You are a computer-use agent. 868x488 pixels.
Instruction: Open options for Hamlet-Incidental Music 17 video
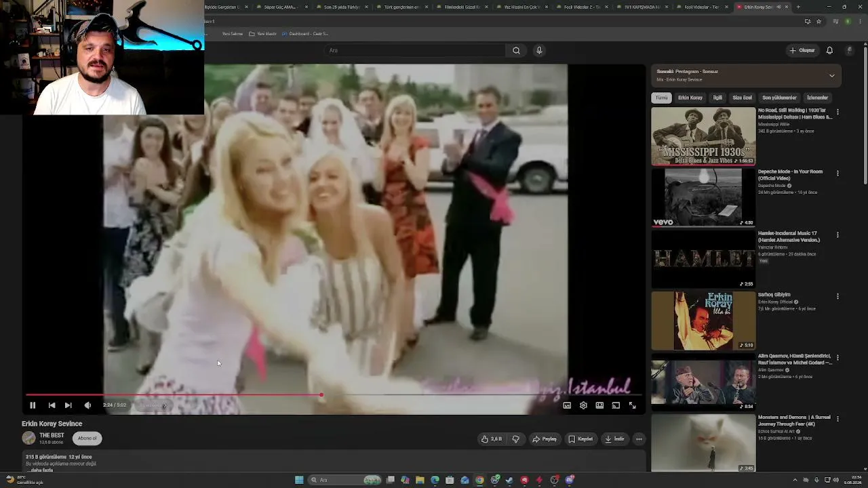click(x=837, y=235)
